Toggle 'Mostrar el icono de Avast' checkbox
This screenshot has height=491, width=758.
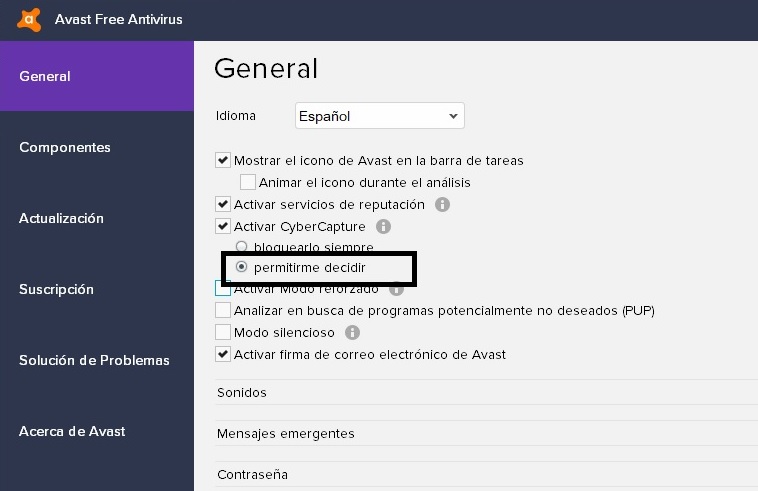point(223,161)
